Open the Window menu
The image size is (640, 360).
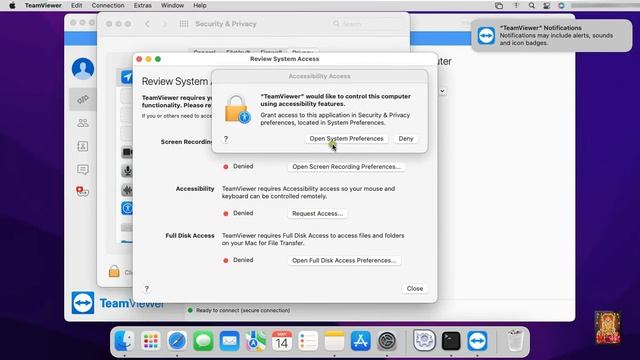(x=172, y=5)
